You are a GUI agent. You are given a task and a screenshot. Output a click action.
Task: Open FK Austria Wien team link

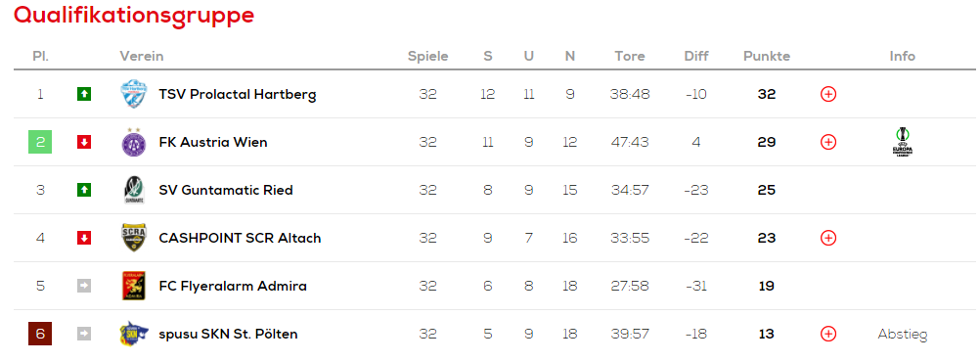(213, 142)
